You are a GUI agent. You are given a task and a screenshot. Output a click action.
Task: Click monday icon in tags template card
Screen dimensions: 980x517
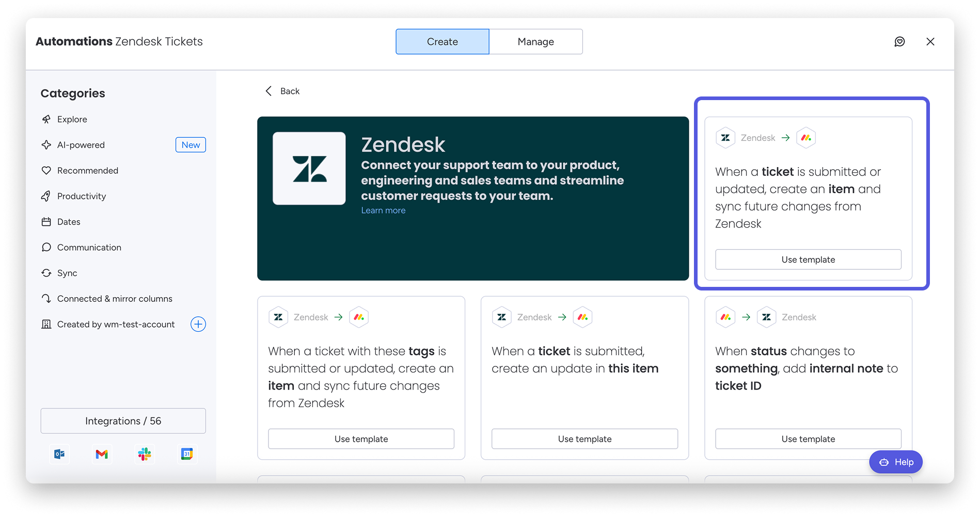tap(359, 317)
